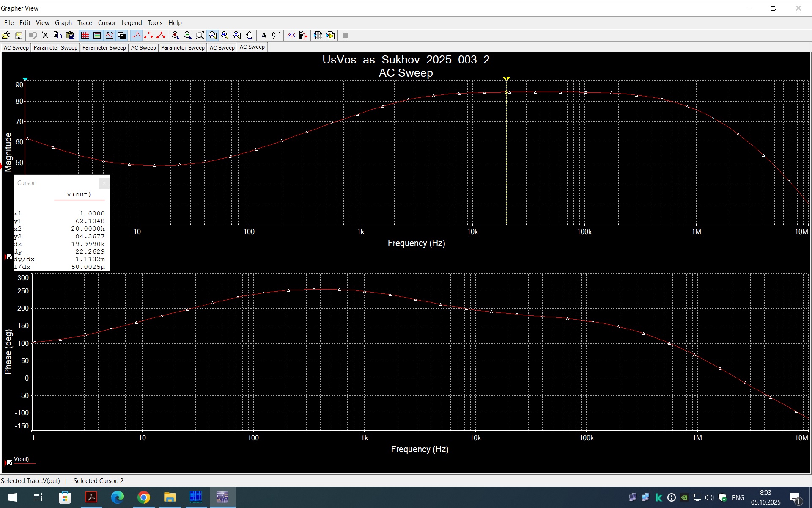Screen dimensions: 812x508
Task: Switch to second Parameter Sweep tab
Action: (x=104, y=47)
